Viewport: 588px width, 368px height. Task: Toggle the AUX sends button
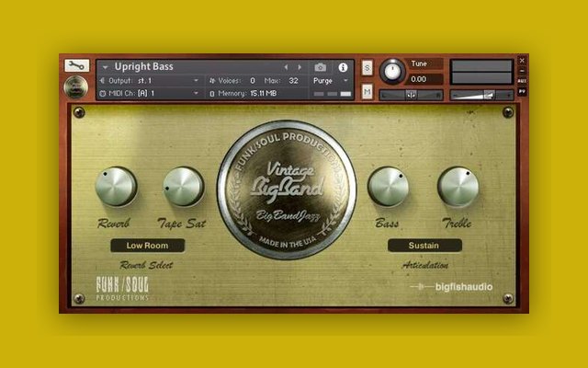click(522, 81)
